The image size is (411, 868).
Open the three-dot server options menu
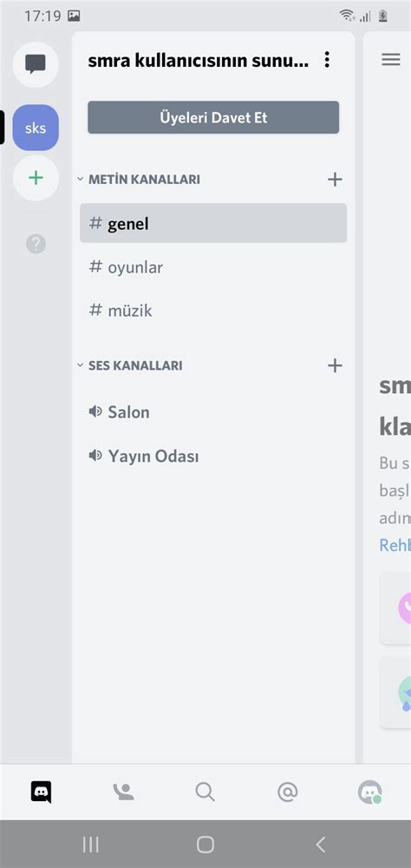pyautogui.click(x=327, y=60)
